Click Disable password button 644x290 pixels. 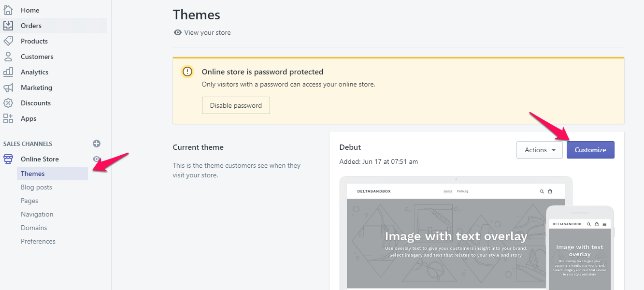click(236, 105)
